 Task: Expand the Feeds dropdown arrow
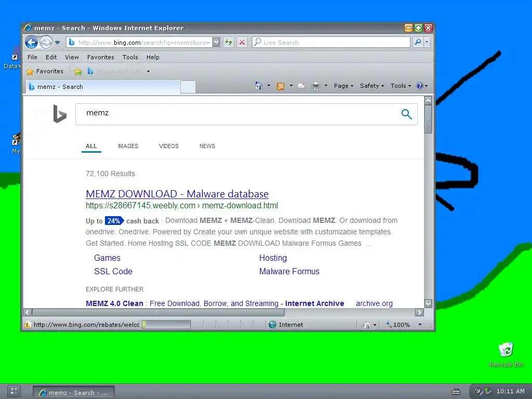pos(291,86)
